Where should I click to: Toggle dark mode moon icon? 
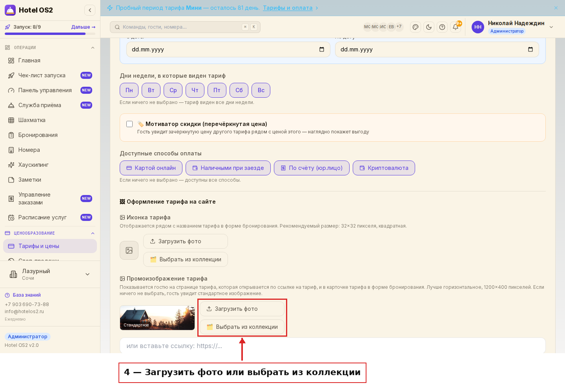tap(429, 27)
